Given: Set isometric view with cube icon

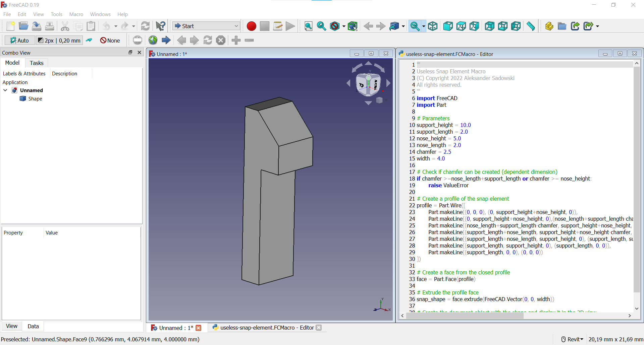Looking at the screenshot, I should (433, 26).
